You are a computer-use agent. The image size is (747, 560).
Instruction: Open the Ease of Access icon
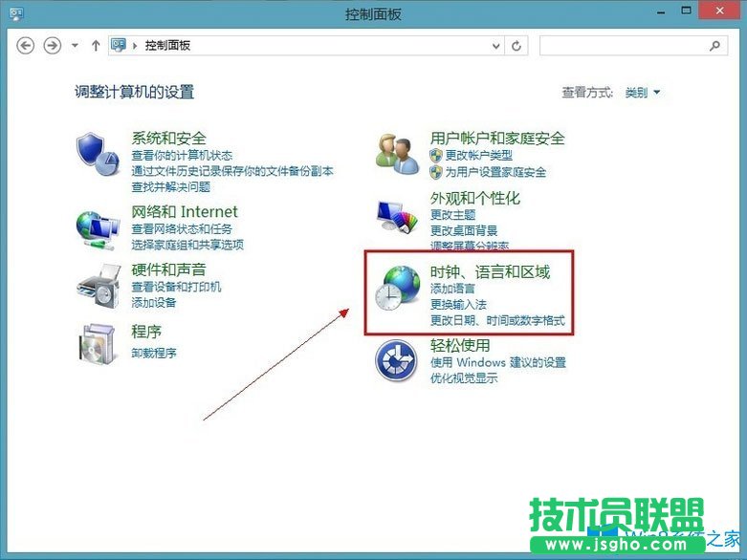point(396,360)
